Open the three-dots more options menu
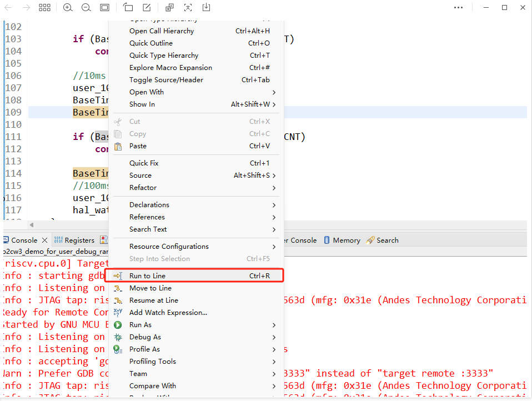The width and height of the screenshot is (532, 401). point(458,8)
